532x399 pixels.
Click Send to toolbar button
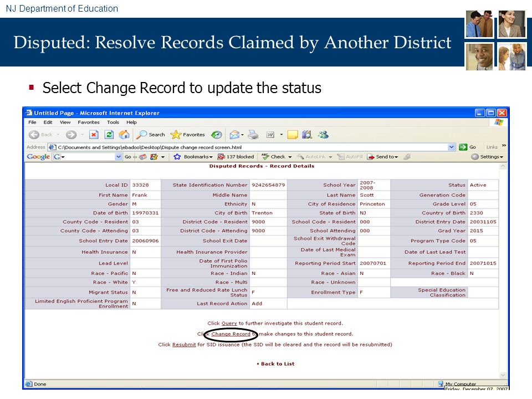[x=382, y=157]
